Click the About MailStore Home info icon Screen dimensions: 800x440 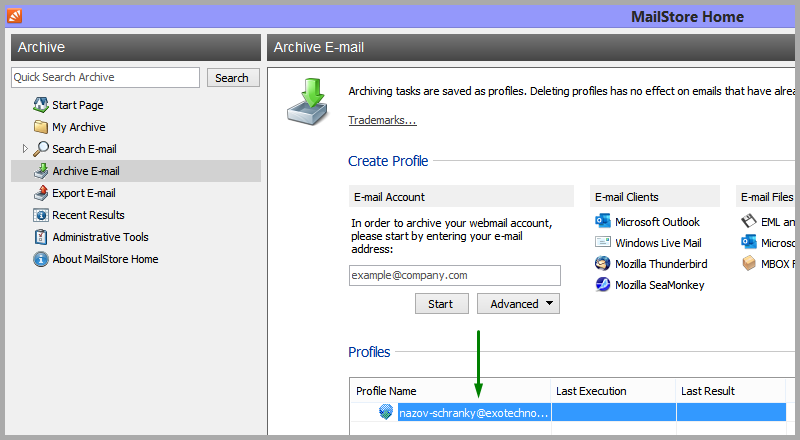[x=41, y=259]
